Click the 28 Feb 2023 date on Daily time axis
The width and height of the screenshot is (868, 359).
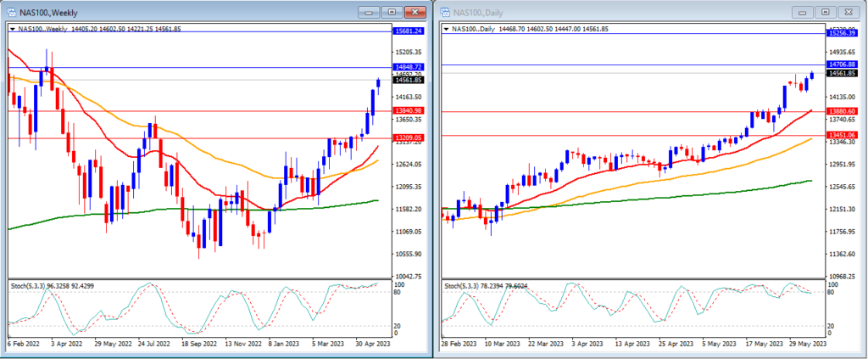click(x=460, y=344)
